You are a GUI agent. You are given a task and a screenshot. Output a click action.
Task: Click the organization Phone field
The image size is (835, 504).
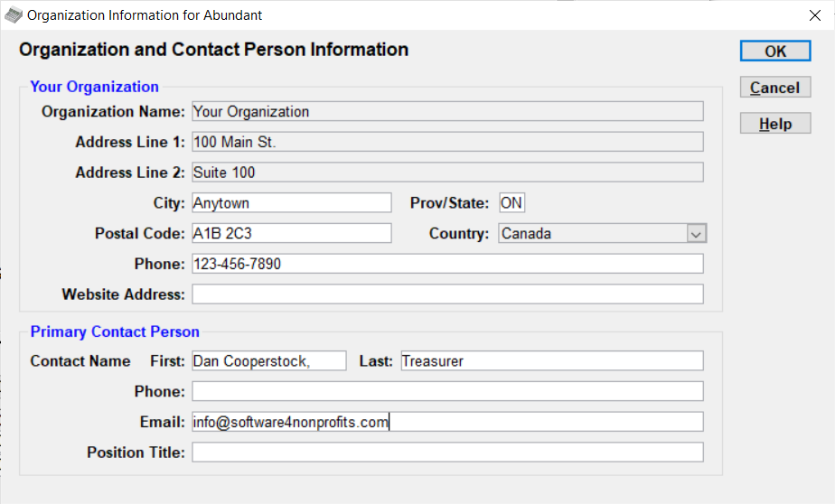click(x=446, y=264)
